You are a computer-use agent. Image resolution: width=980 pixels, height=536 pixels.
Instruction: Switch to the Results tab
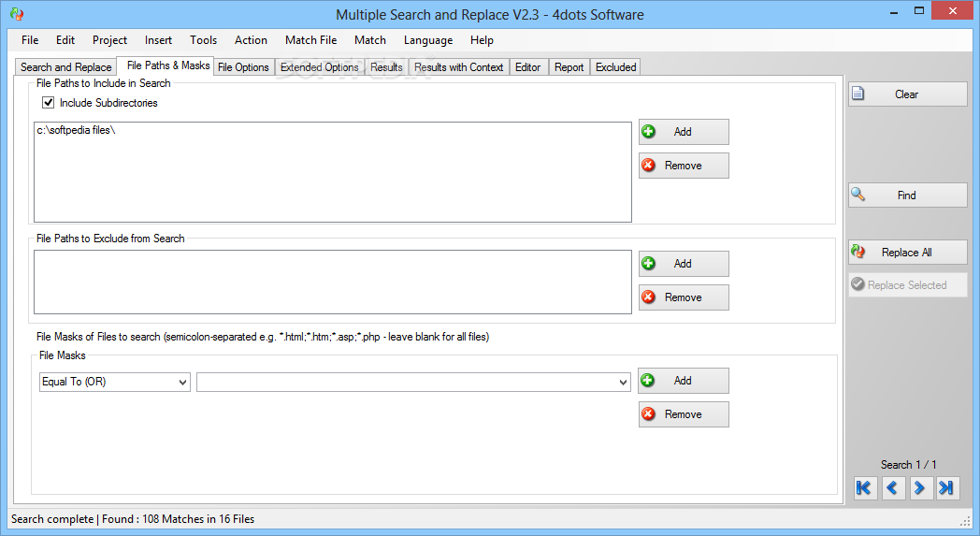click(x=386, y=67)
